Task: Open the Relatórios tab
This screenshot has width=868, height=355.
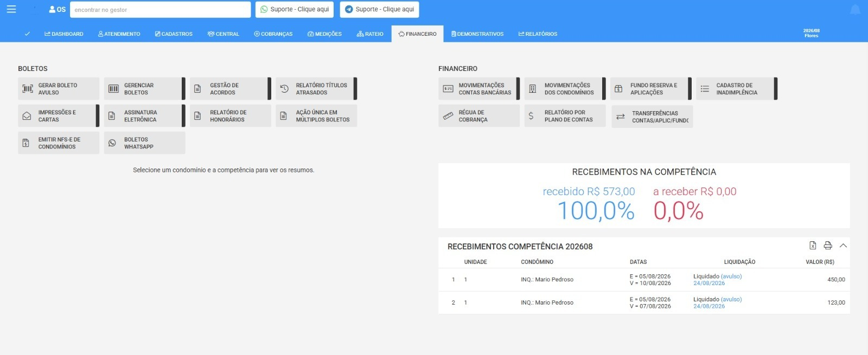Action: (x=538, y=34)
